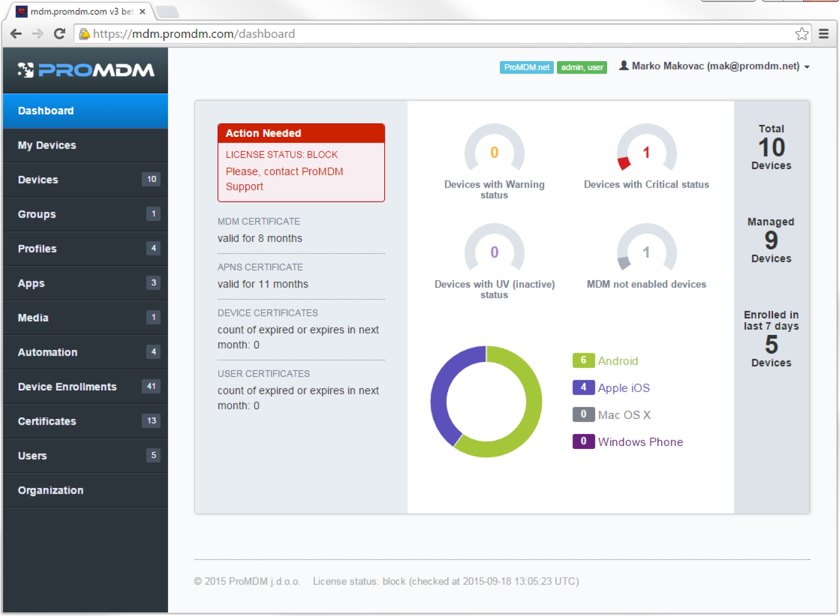840x616 pixels.
Task: Open Certificates in sidebar
Action: [86, 422]
